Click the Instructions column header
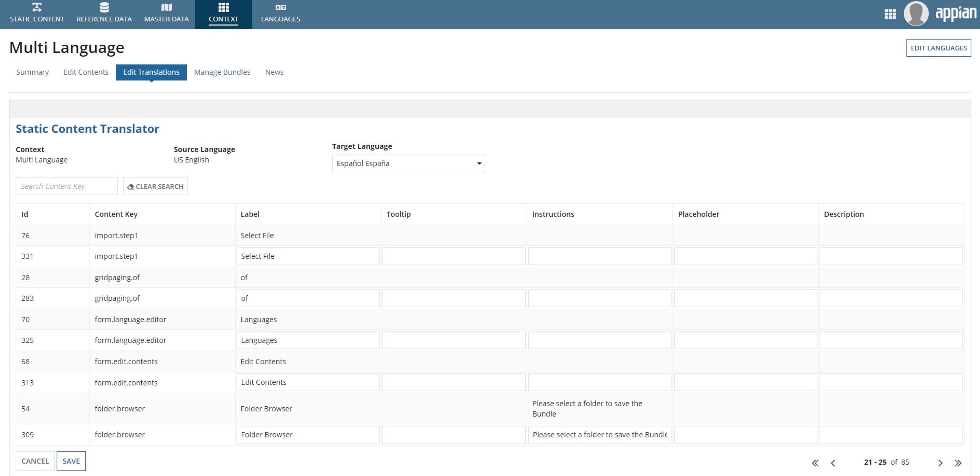Viewport: 980px width, 476px height. [x=553, y=214]
